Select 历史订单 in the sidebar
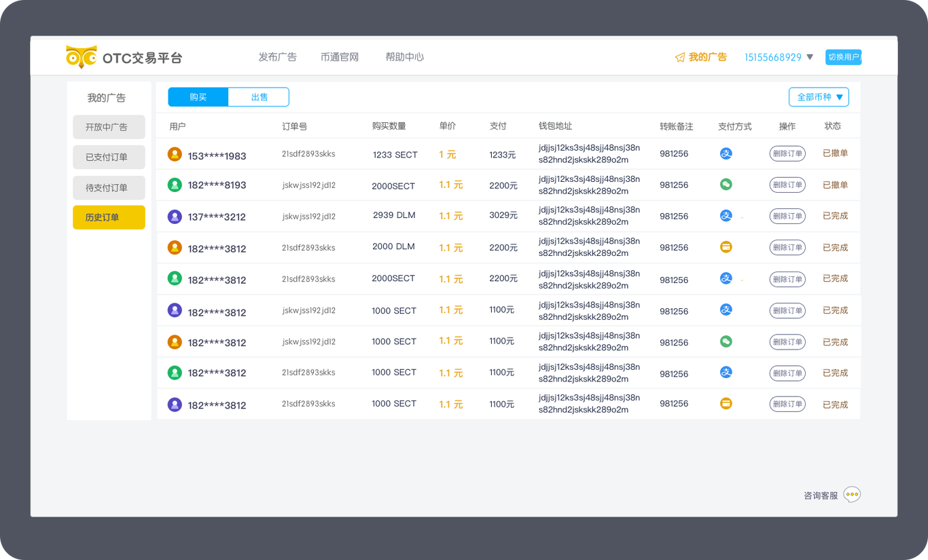Image resolution: width=928 pixels, height=560 pixels. click(x=109, y=217)
